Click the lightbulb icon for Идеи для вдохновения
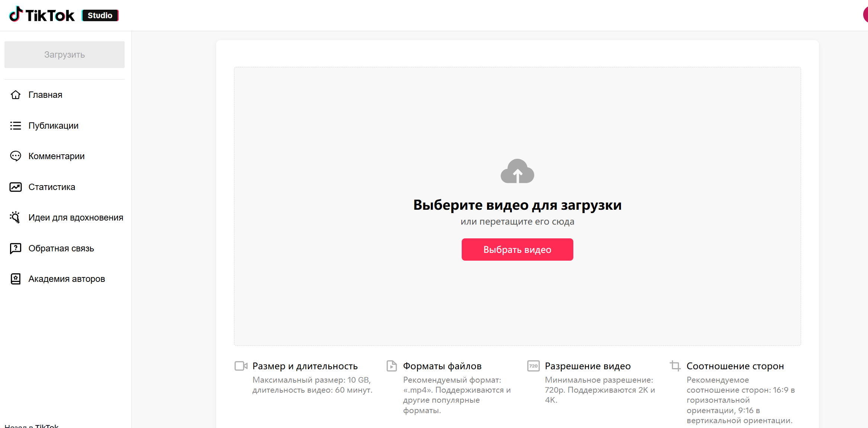The height and width of the screenshot is (428, 868). click(x=15, y=217)
